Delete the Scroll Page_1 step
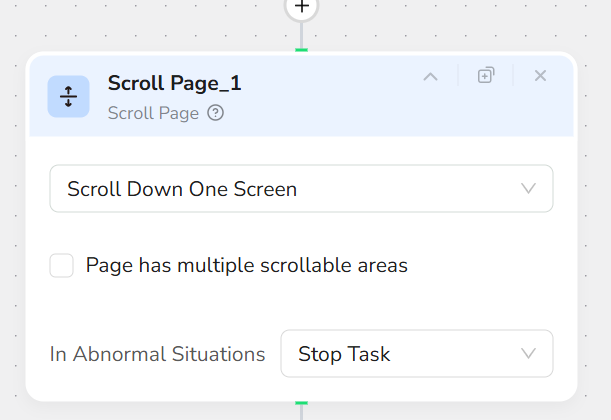Image resolution: width=611 pixels, height=420 pixels. pyautogui.click(x=540, y=76)
